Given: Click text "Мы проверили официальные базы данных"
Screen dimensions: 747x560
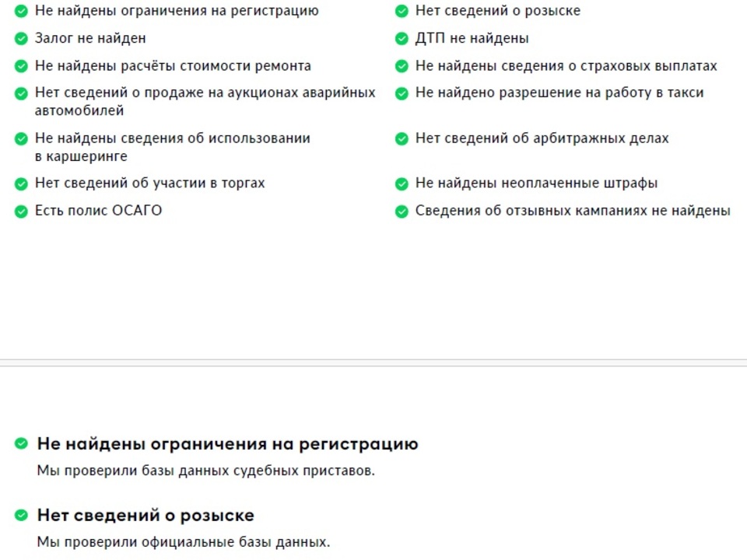Looking at the screenshot, I should pos(183,542).
